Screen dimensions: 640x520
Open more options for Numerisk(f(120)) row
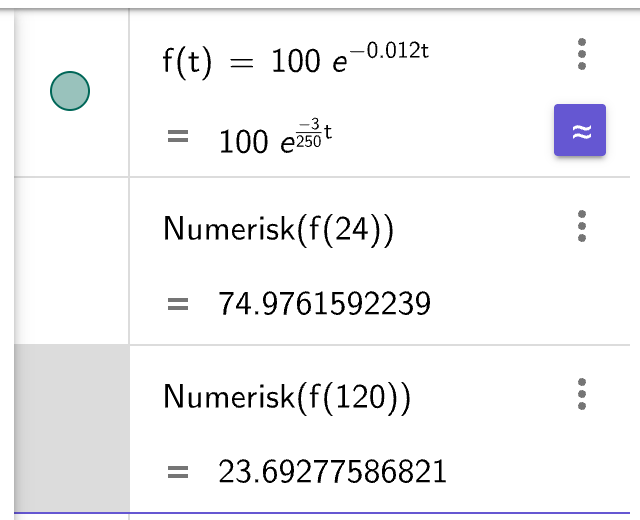click(x=582, y=394)
